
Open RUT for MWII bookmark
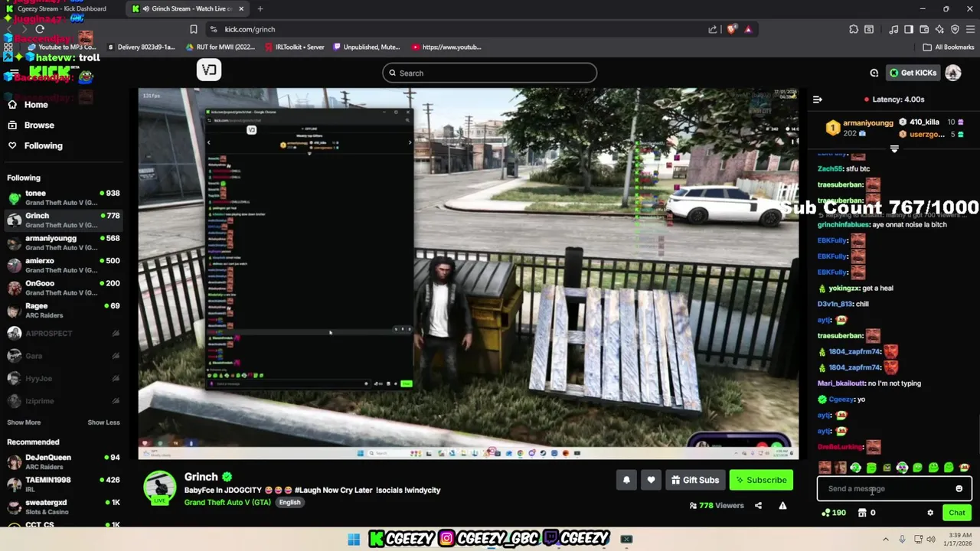pos(220,47)
